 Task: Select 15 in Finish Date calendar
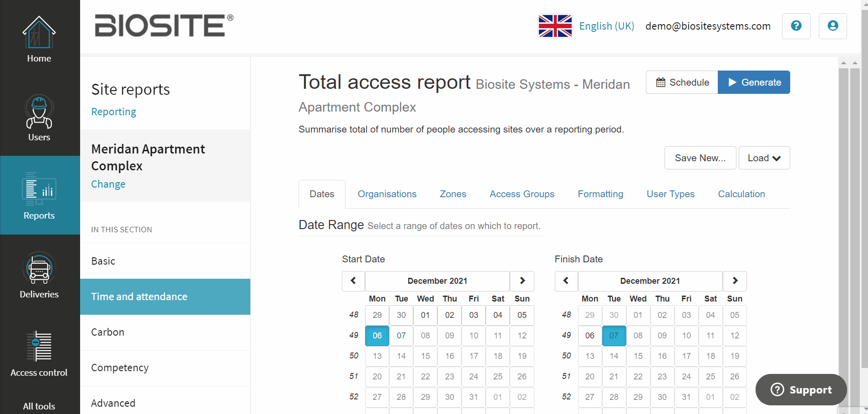tap(638, 356)
